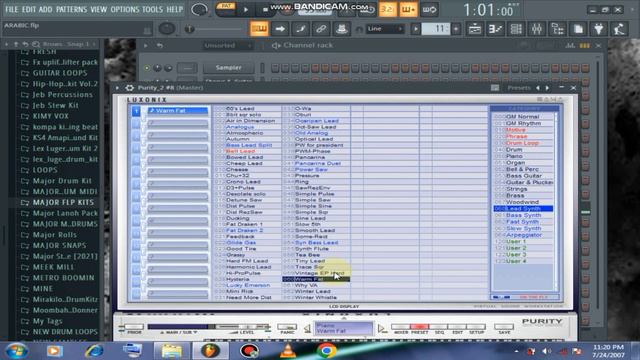Open the Purity window options arrow menu
640x360 pixels.
[118, 88]
